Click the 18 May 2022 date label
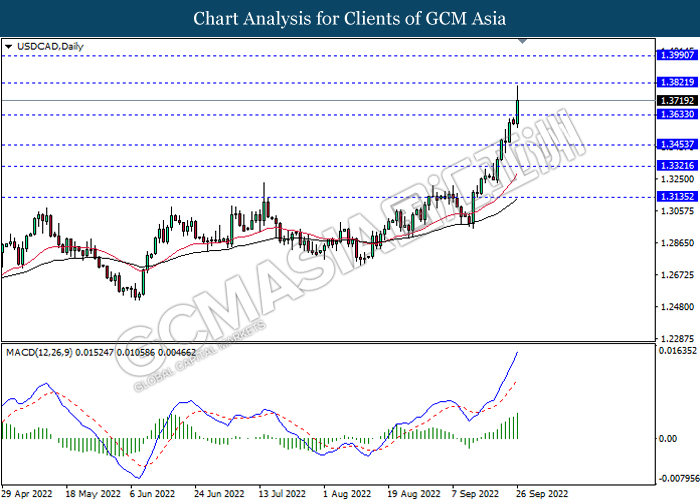 coord(93,493)
